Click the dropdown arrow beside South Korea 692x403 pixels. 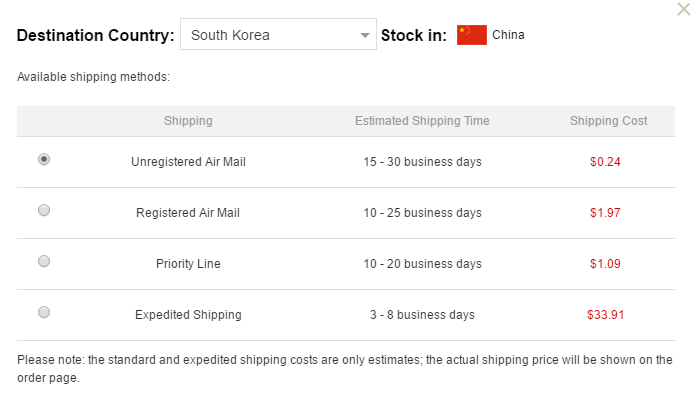point(365,35)
